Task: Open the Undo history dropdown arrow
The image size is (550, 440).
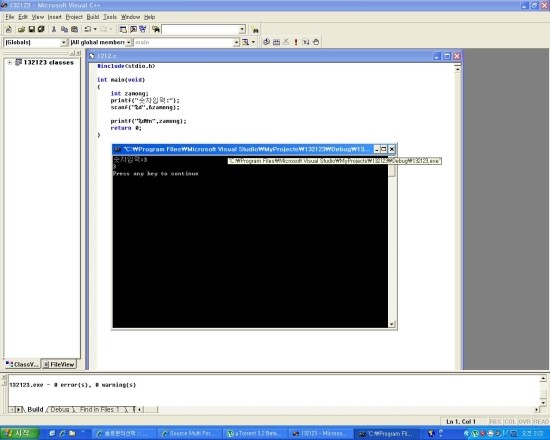Action: point(95,29)
